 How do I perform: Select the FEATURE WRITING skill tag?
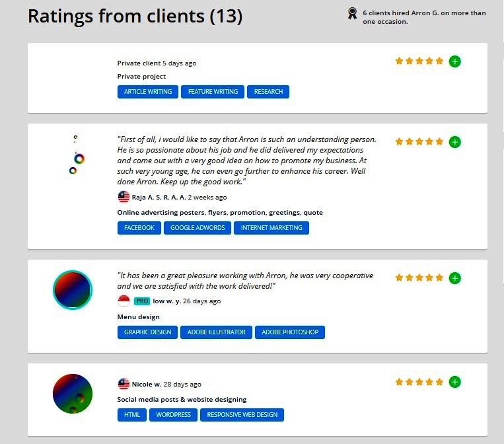tap(213, 92)
